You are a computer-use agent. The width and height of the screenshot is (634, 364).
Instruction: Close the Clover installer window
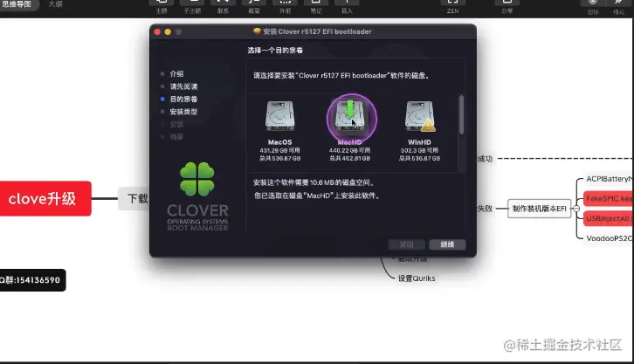[157, 32]
